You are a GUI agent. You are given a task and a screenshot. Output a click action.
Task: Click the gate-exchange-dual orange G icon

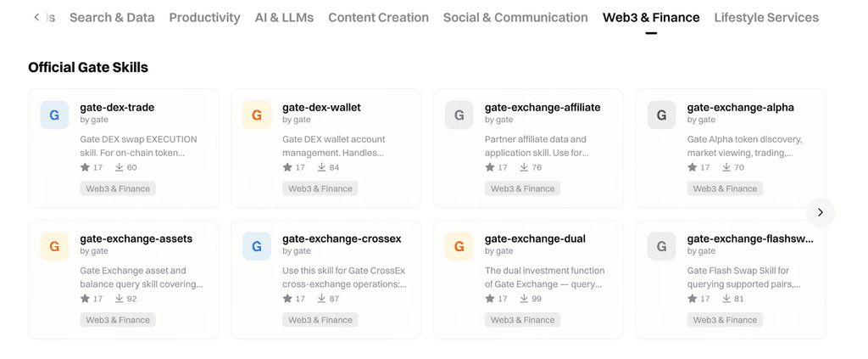[x=459, y=246]
